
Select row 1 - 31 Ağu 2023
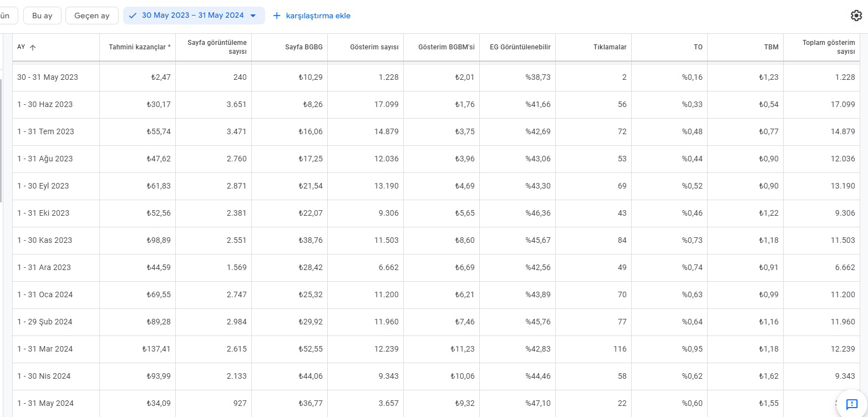tap(436, 159)
